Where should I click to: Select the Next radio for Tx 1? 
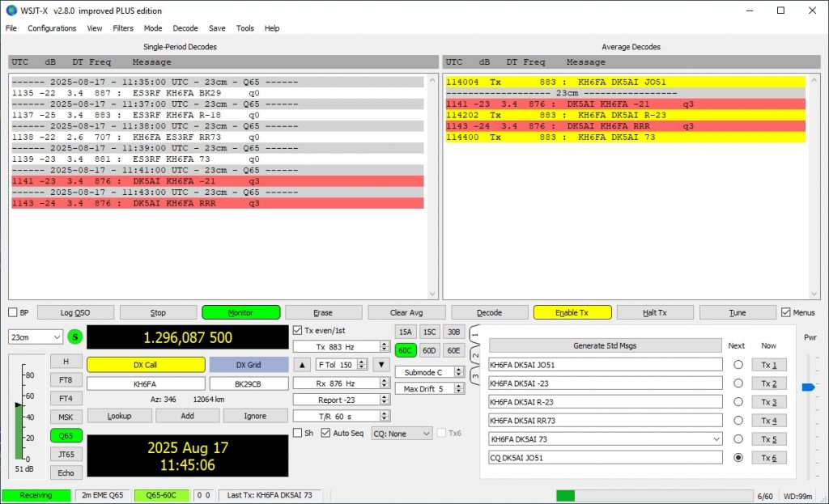pos(738,365)
